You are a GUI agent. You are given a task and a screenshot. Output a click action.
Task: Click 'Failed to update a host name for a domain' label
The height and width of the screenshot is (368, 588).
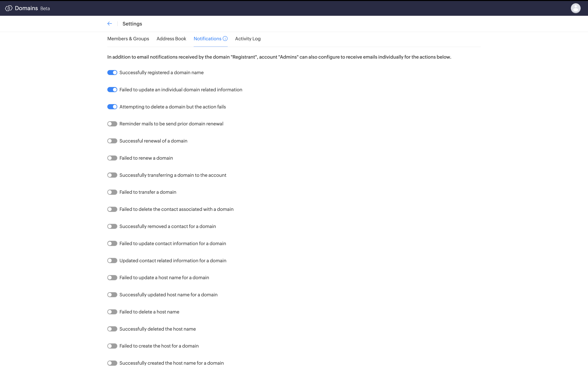click(x=164, y=278)
